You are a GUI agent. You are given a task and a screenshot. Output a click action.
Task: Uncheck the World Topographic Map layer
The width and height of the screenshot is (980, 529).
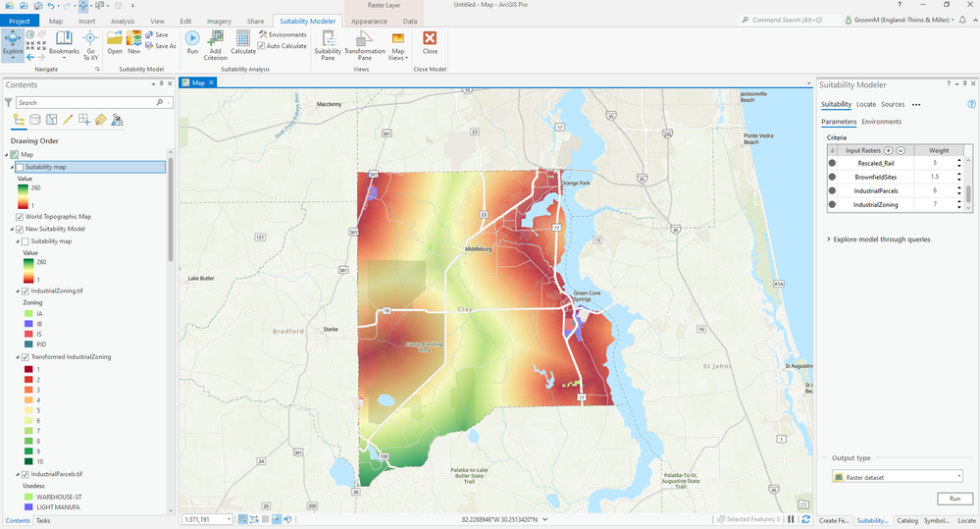click(21, 217)
